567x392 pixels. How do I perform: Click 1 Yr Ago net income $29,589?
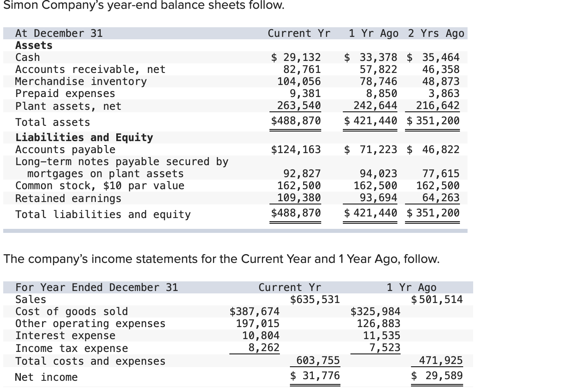[437, 376]
